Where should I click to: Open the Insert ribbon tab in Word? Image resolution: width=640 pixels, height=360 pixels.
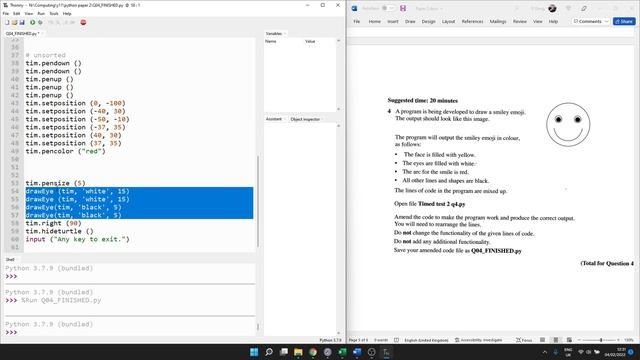click(393, 21)
